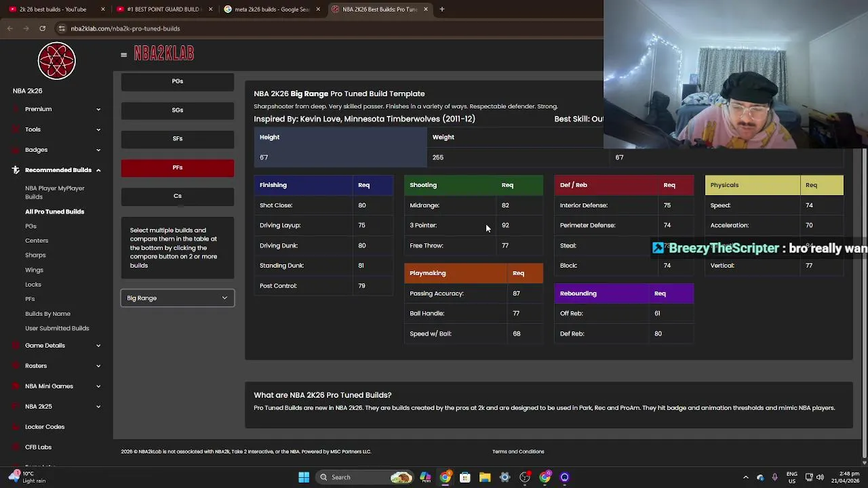Expand the NBA Mini Games sidebar menu
Image resolution: width=868 pixels, height=488 pixels.
pyautogui.click(x=57, y=386)
